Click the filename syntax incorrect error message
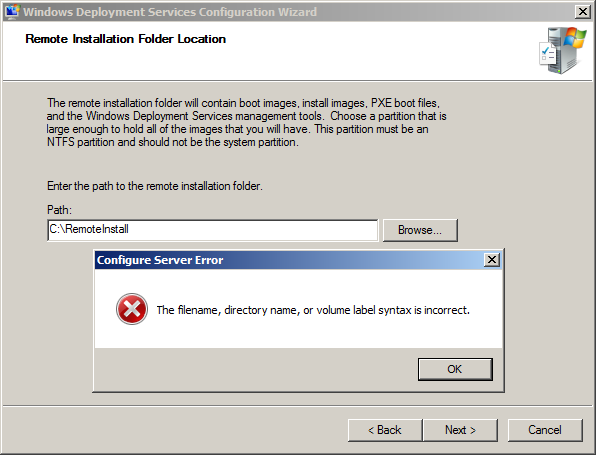Viewport: 596px width, 455px height. 313,310
